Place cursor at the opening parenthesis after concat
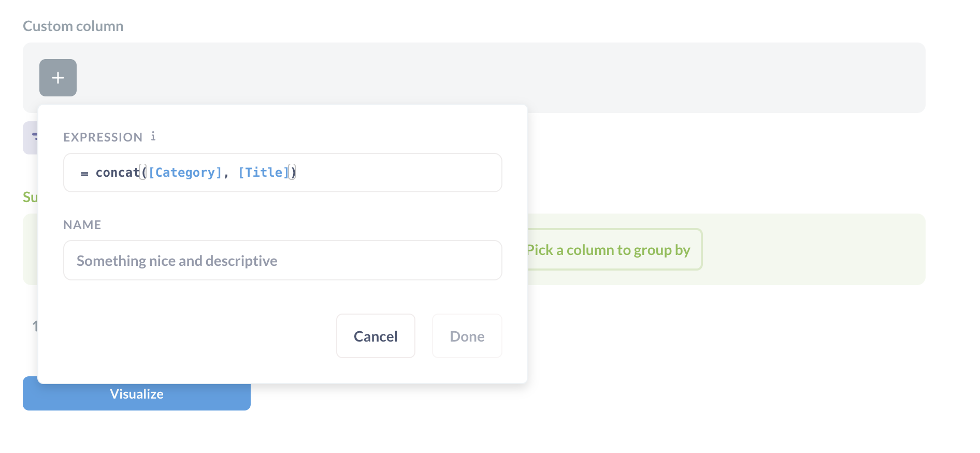980x453 pixels. 144,173
